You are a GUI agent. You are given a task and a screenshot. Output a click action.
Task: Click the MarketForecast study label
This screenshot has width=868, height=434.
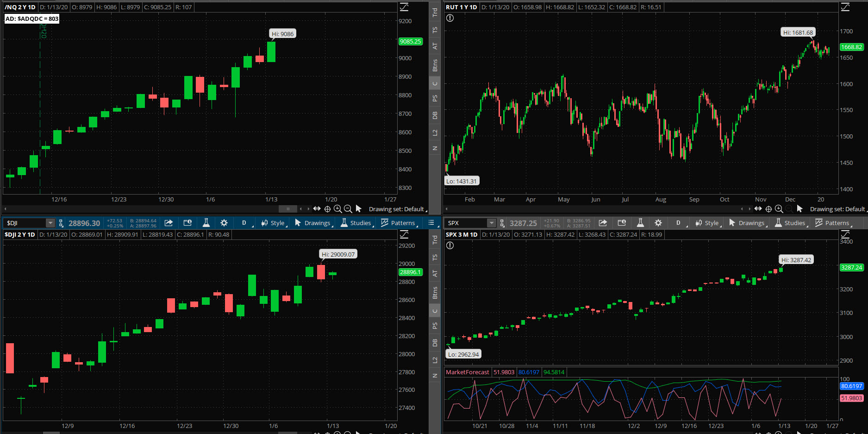click(x=467, y=372)
